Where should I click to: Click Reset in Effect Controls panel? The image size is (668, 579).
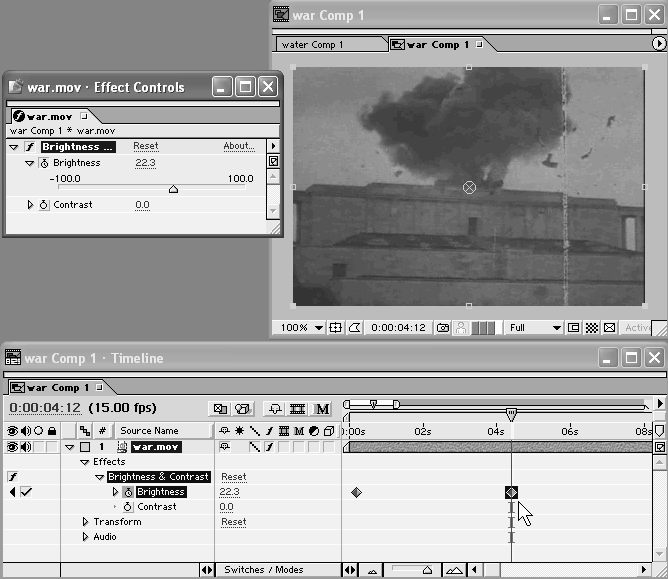click(145, 146)
